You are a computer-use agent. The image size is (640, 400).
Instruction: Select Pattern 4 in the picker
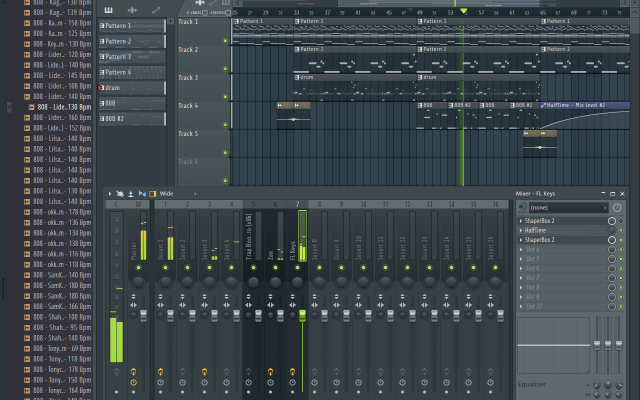[x=132, y=72]
